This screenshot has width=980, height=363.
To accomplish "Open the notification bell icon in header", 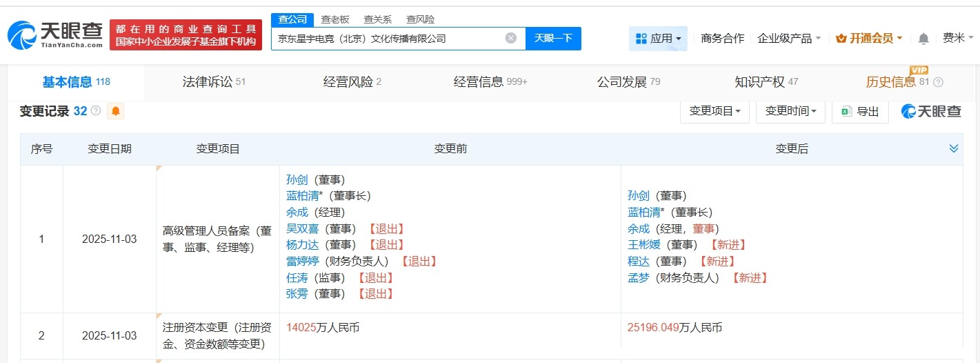I will [x=923, y=39].
